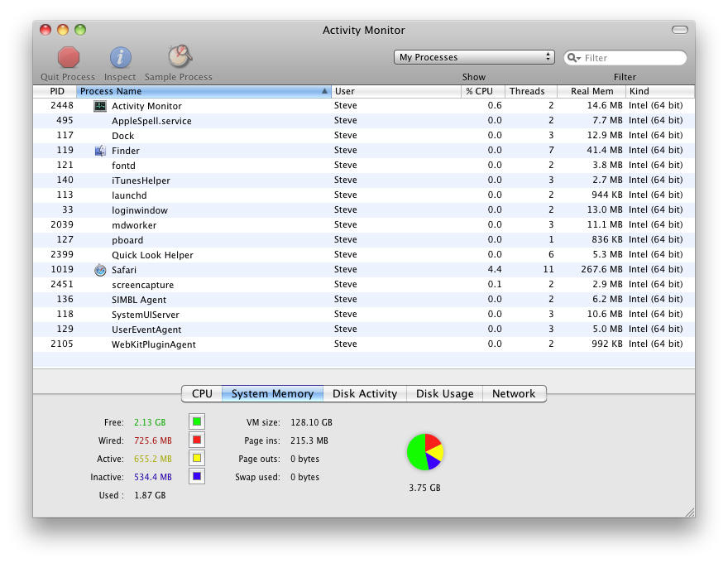This screenshot has height=563, width=728.
Task: Sort by the Real Mem column header
Action: pos(591,91)
